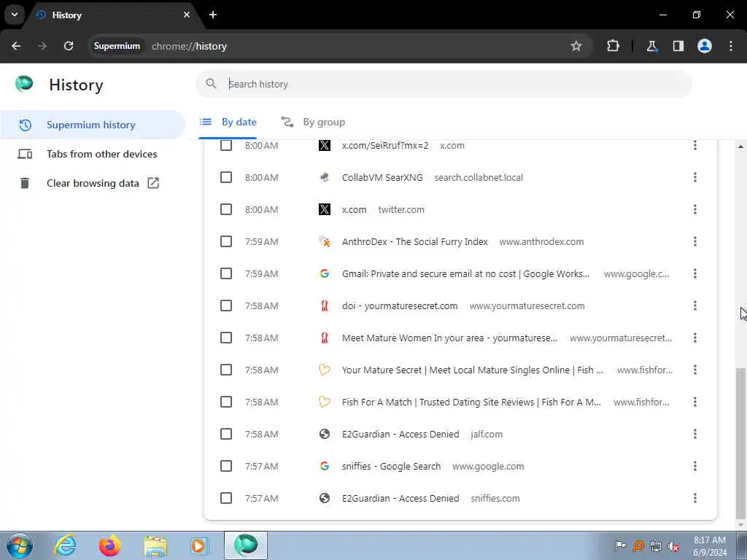Open the Fish For A Match history link
This screenshot has height=560, width=747.
pyautogui.click(x=471, y=402)
